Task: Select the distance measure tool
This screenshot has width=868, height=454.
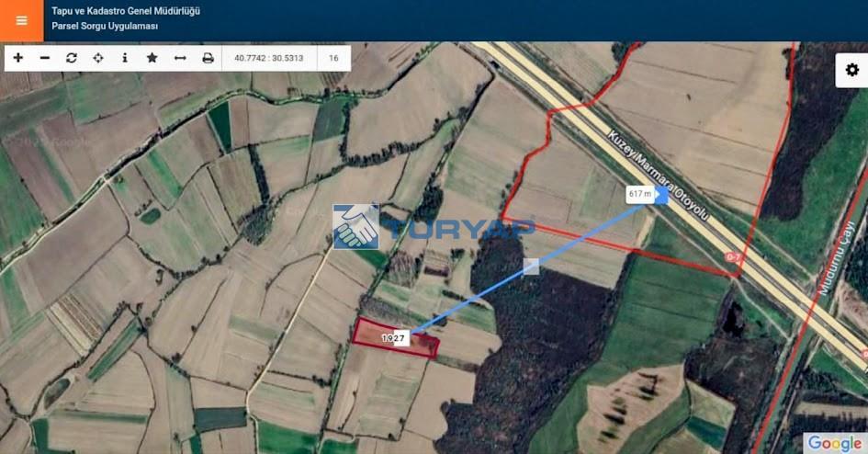Action: [180, 58]
